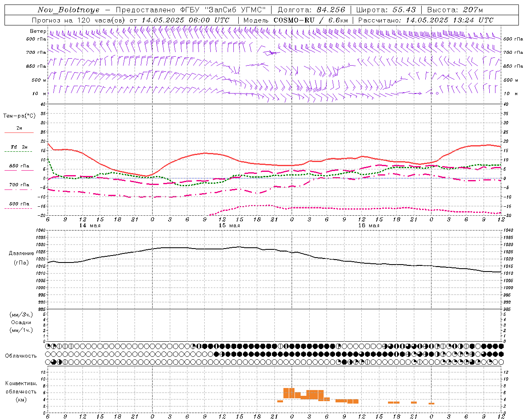This screenshot has height=420, width=525.
Task: Click the Ветер wind panel label
Action: 38,31
